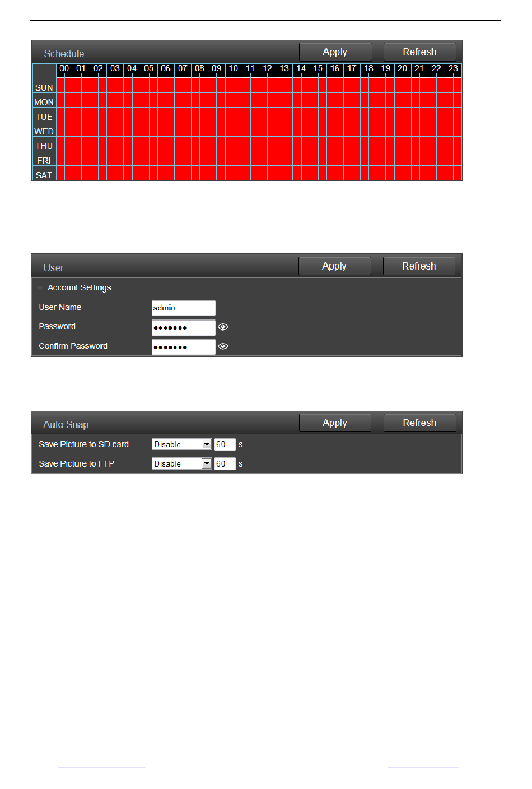
Task: Click the Confirm Password input field
Action: (x=183, y=347)
